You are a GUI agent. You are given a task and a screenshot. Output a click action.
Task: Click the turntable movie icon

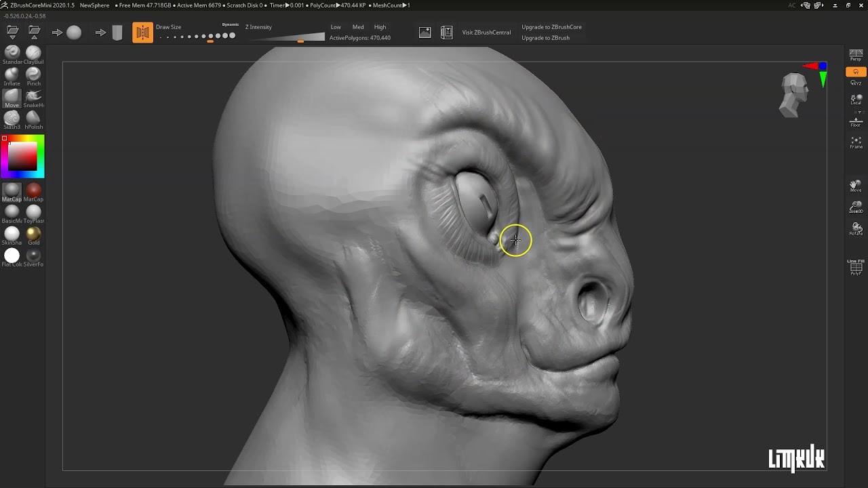click(446, 32)
